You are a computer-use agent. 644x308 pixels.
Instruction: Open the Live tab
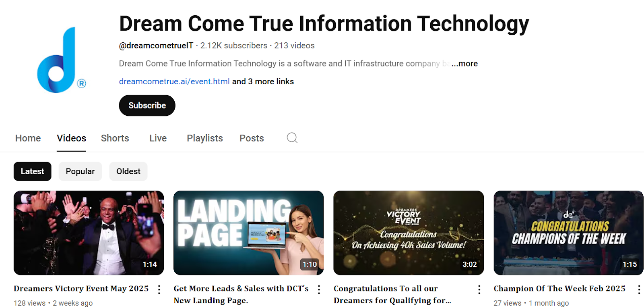pos(158,138)
